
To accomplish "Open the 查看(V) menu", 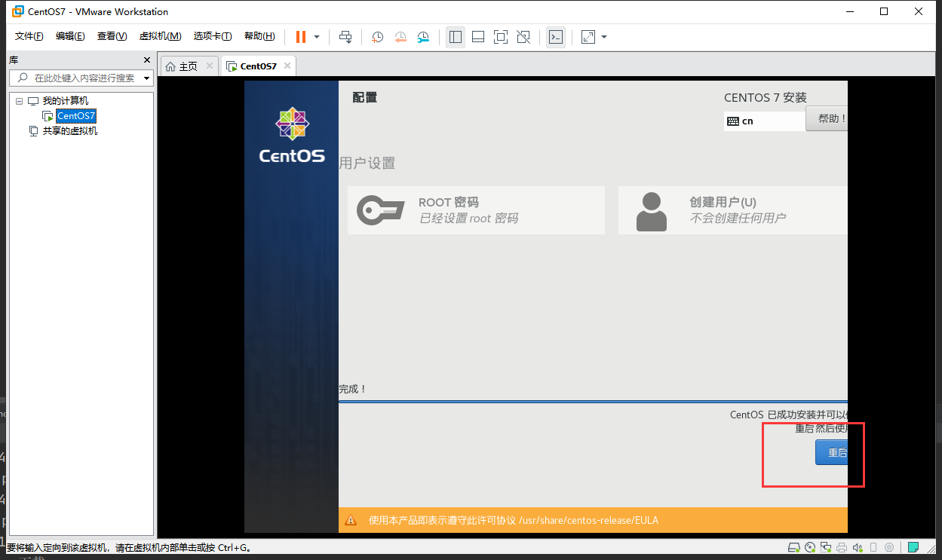I will tap(112, 36).
